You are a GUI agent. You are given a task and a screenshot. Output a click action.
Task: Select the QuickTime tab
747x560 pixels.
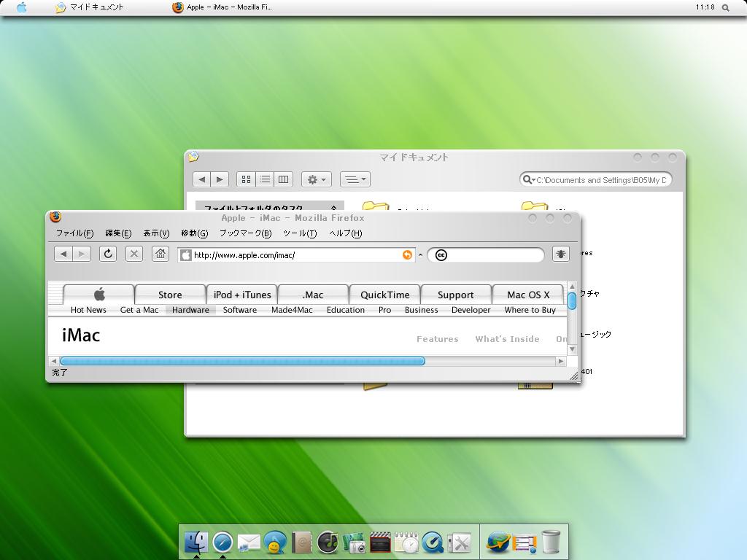tap(385, 295)
